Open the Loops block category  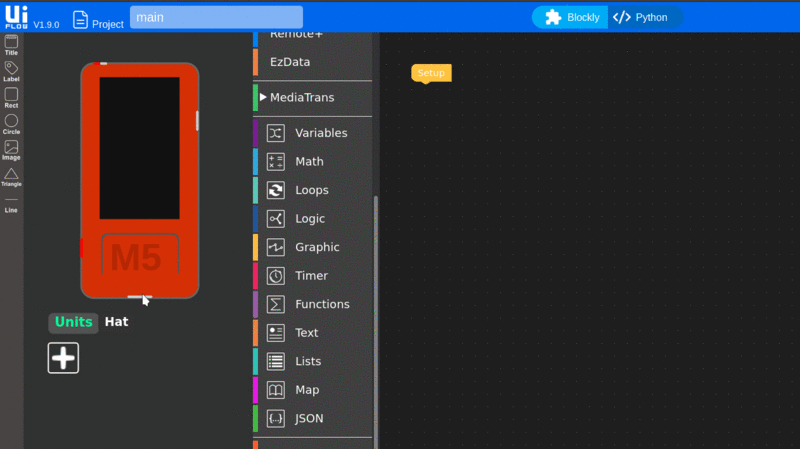[x=311, y=190]
